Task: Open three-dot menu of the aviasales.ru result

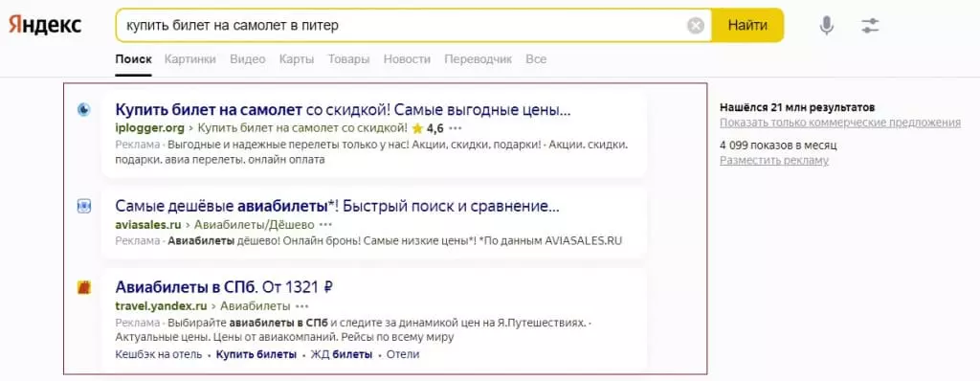Action: [325, 224]
